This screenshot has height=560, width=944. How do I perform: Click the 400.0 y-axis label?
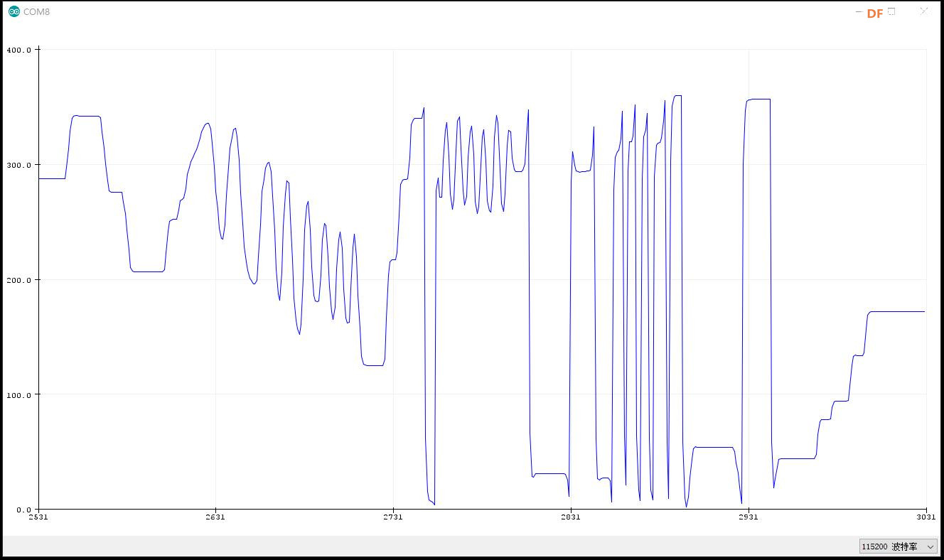(18, 50)
